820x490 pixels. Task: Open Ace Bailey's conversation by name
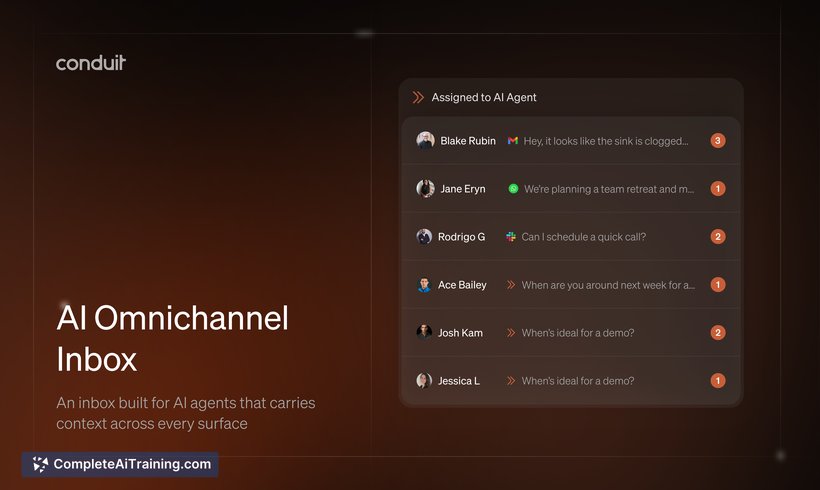tap(462, 285)
